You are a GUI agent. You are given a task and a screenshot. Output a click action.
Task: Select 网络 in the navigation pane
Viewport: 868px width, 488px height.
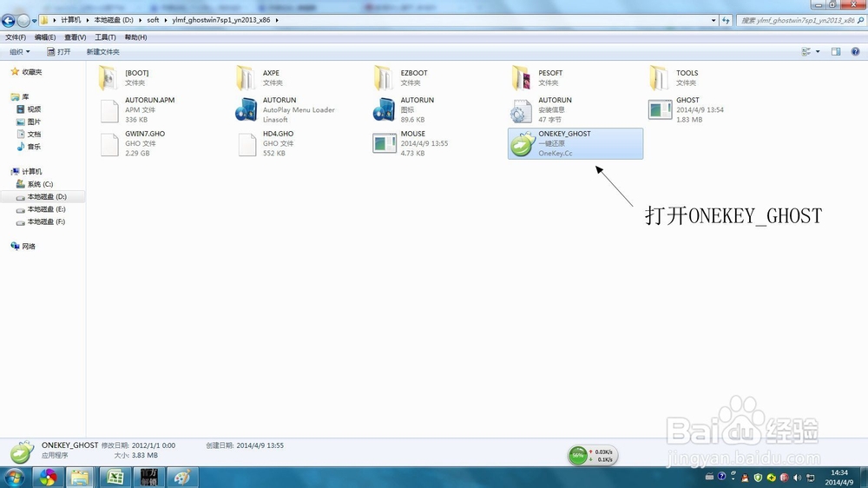(x=23, y=247)
